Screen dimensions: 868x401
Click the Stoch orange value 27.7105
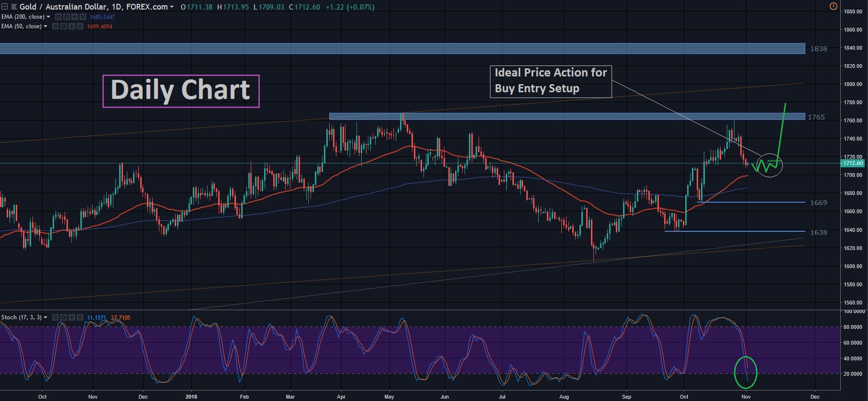coord(121,317)
